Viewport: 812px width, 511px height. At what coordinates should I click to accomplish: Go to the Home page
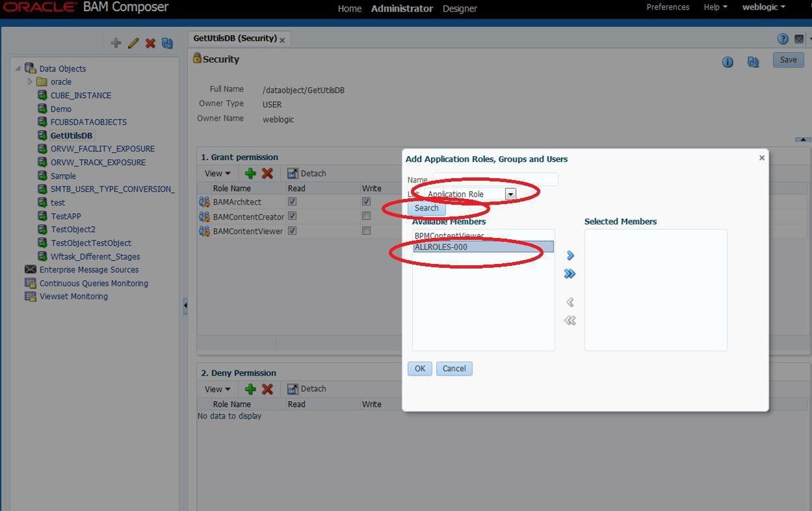349,8
